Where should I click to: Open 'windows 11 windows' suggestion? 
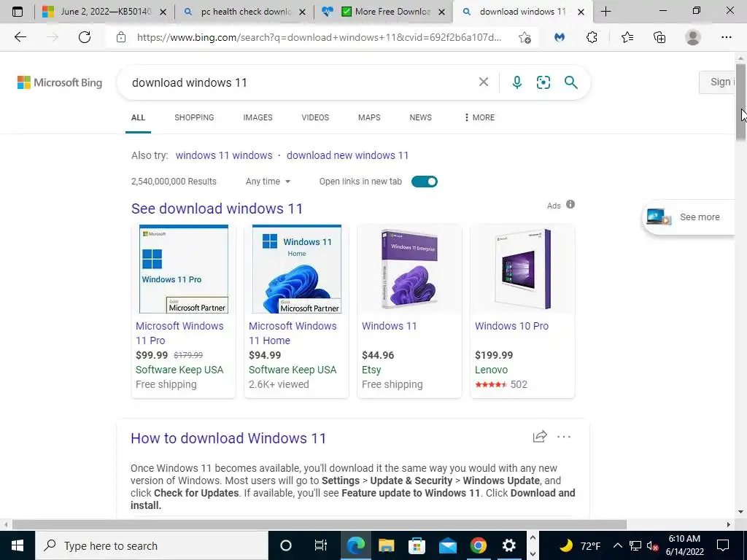(x=224, y=155)
